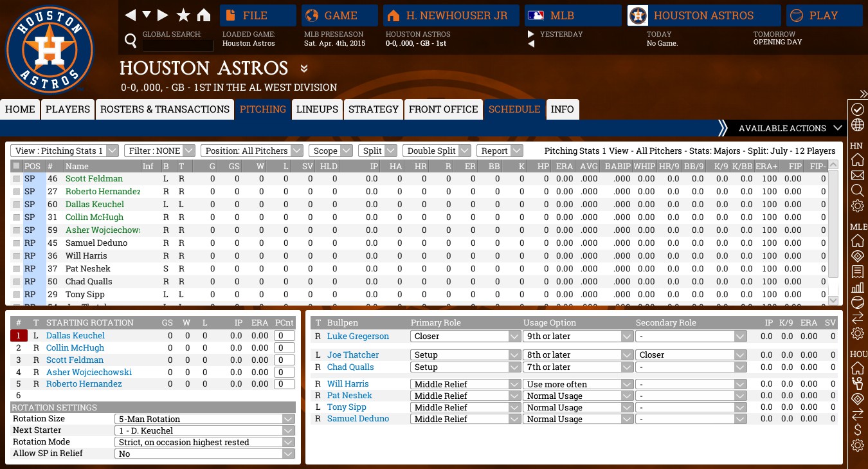Open the Report dropdown

click(x=501, y=151)
